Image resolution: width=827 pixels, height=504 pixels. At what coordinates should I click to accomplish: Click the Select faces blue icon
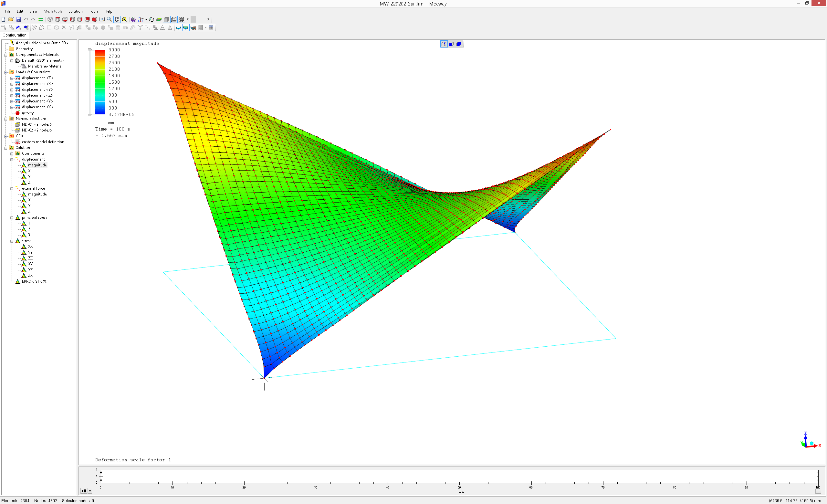[18, 27]
